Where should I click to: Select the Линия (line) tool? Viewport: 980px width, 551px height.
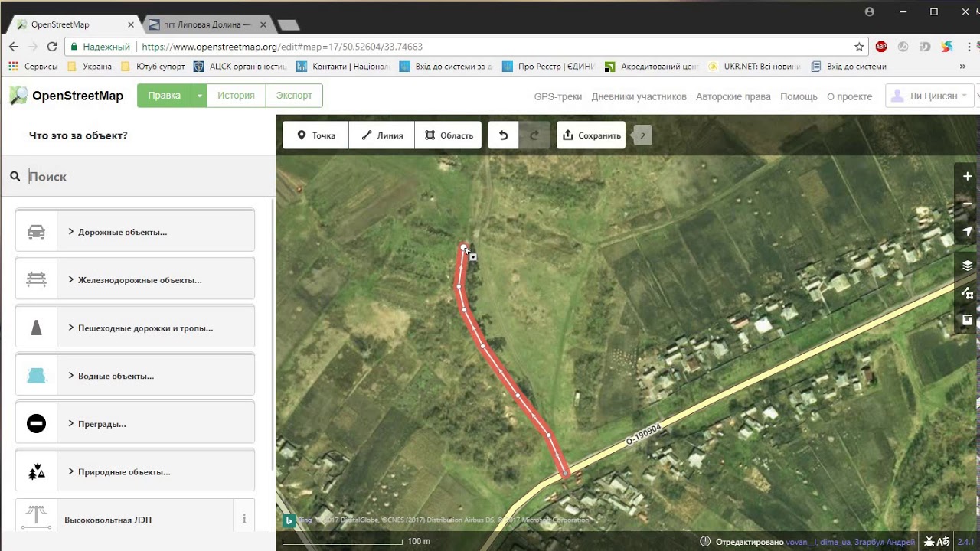pos(381,135)
